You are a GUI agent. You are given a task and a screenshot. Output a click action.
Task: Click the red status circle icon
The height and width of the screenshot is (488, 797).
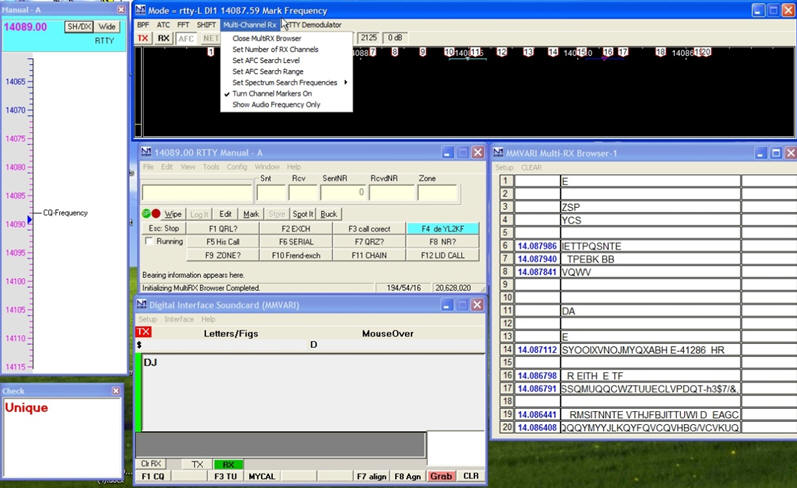tap(156, 214)
